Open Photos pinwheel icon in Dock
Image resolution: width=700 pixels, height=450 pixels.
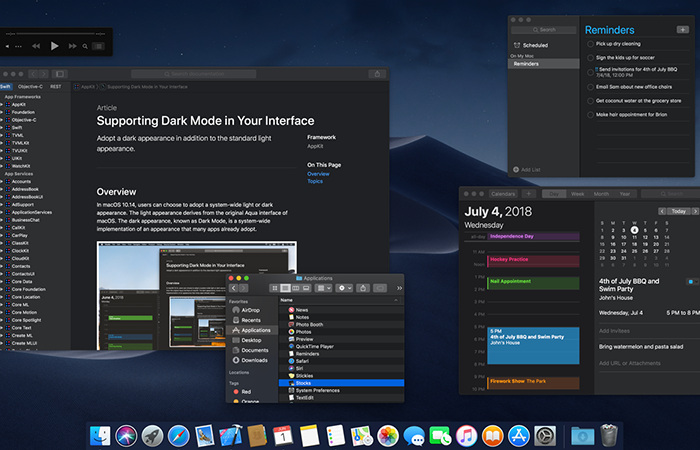click(x=388, y=436)
